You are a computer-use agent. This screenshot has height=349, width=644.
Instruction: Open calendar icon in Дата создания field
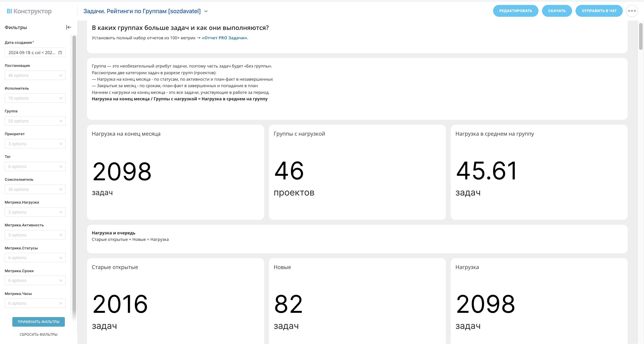click(60, 53)
